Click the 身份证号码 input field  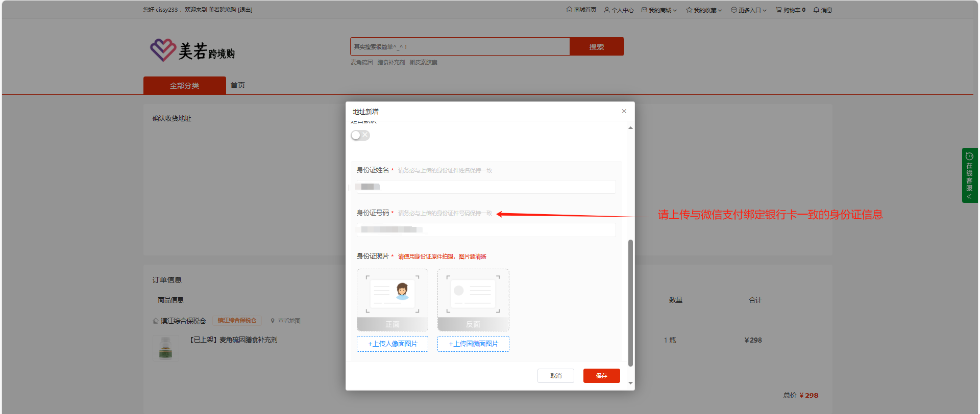(x=486, y=230)
